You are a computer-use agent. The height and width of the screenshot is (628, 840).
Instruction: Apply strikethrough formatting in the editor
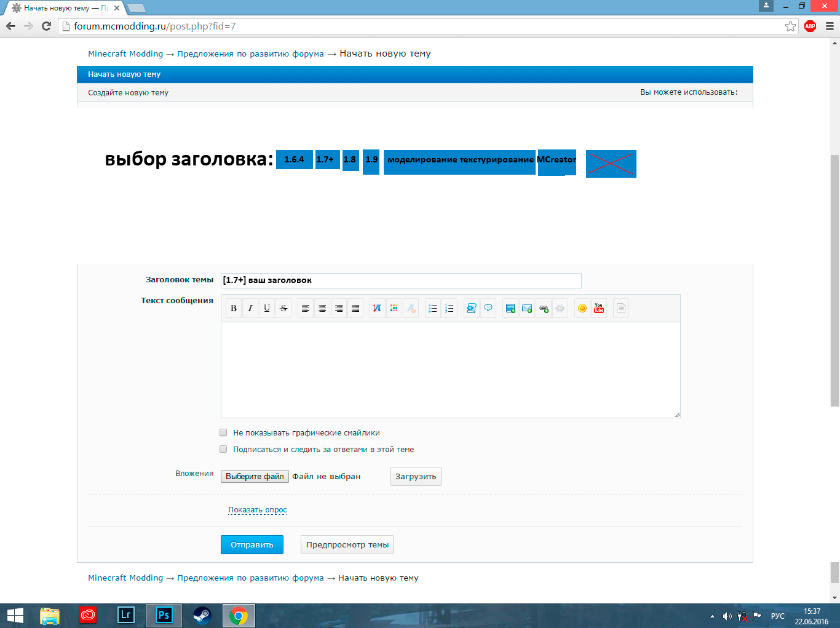click(283, 308)
